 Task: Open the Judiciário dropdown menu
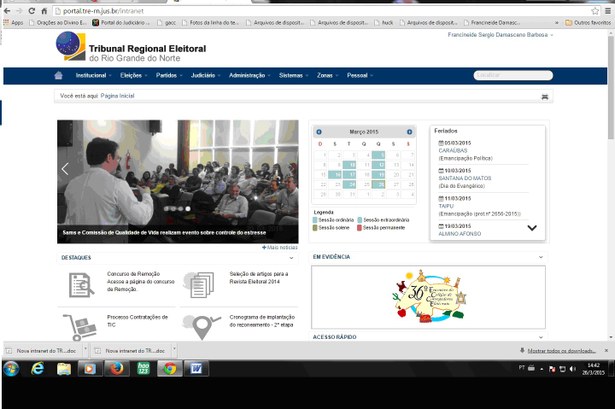click(x=206, y=75)
